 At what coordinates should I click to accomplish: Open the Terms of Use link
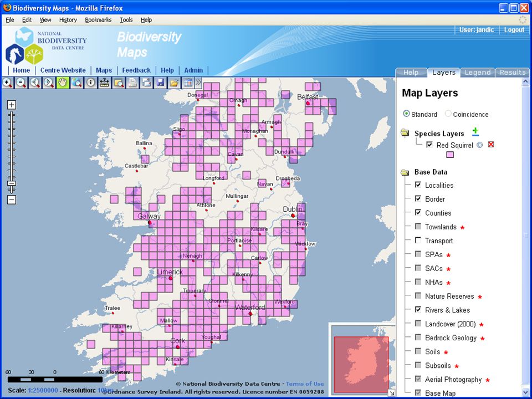[305, 383]
